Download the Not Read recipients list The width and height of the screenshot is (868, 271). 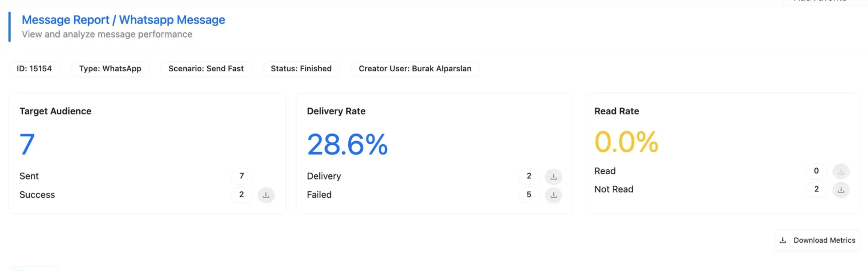coord(841,190)
